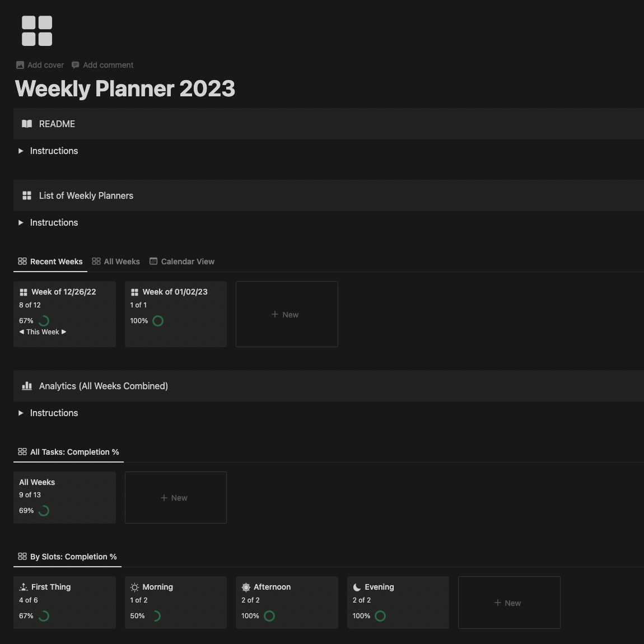Click the Add cover image icon

(x=20, y=65)
